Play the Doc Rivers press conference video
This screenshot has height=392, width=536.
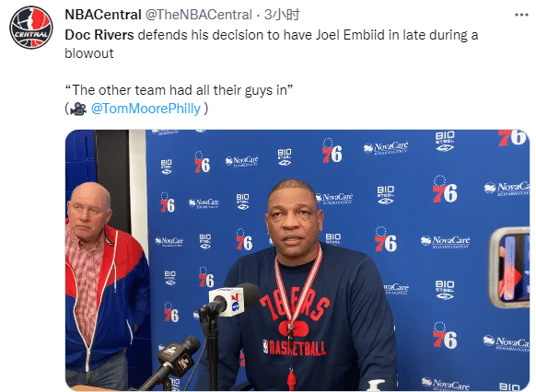[x=297, y=260]
